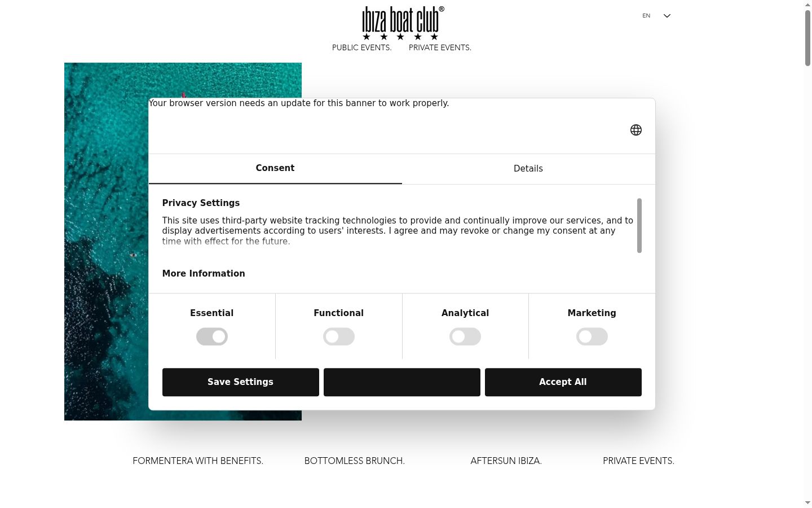
Task: Open the Private Events menu in header
Action: pyautogui.click(x=440, y=47)
